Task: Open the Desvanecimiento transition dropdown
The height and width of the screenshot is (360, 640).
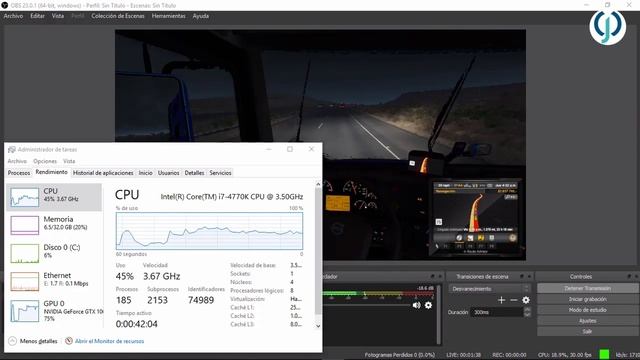Action: click(x=490, y=289)
